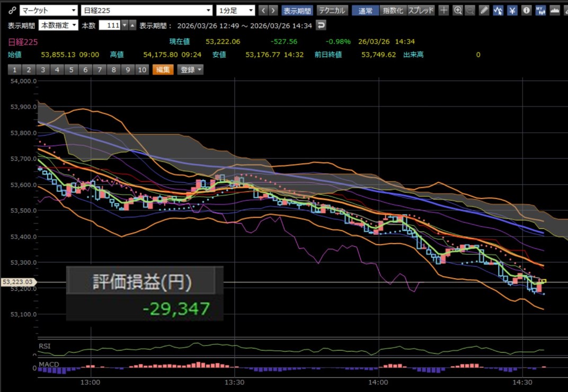This screenshot has width=568, height=392.
Task: Select the pencil drawing tool
Action: tap(484, 11)
